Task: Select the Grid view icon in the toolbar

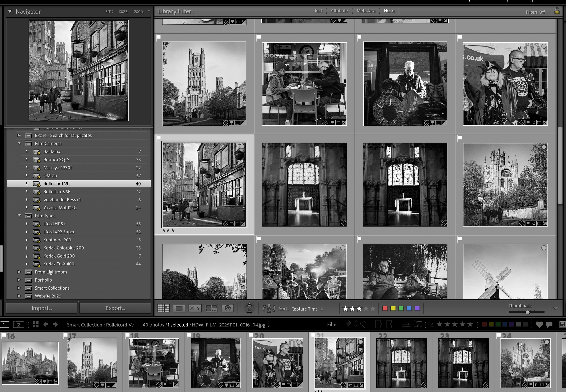Action: coord(163,308)
